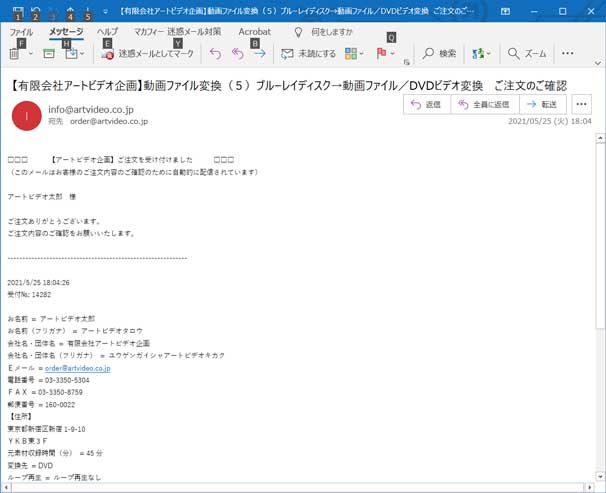Click the 全員に返信 button
This screenshot has height=493, width=606.
(x=485, y=104)
